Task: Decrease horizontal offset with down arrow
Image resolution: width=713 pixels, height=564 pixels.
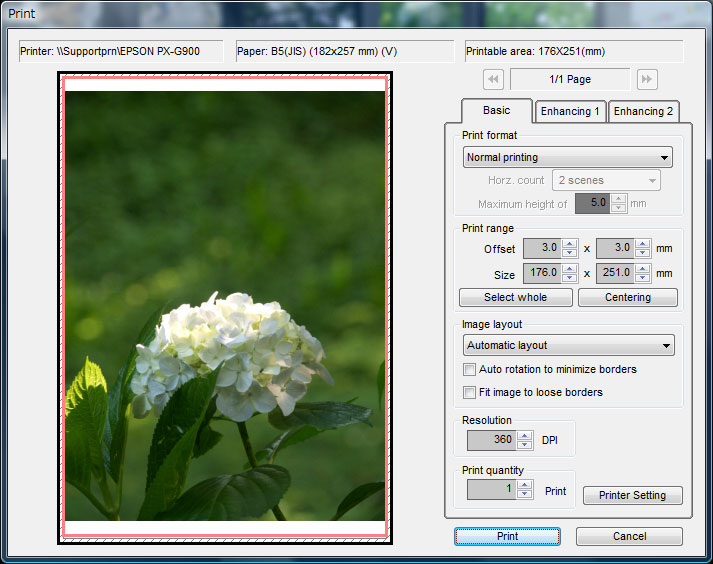Action: pyautogui.click(x=569, y=253)
